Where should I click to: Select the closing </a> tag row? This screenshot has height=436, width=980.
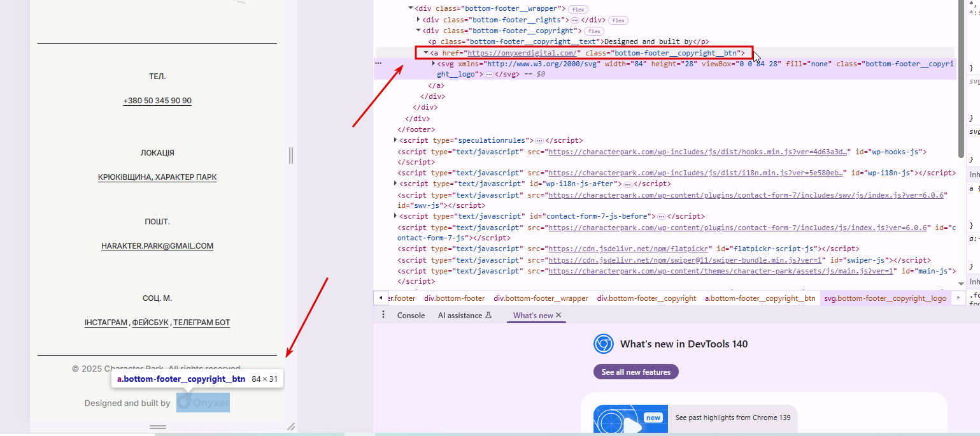436,85
